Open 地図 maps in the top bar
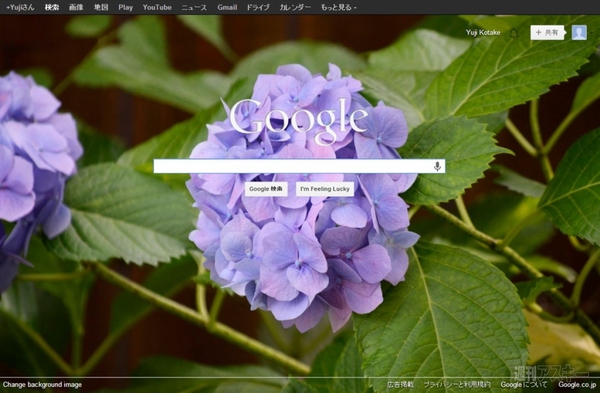This screenshot has height=393, width=600. coord(101,7)
